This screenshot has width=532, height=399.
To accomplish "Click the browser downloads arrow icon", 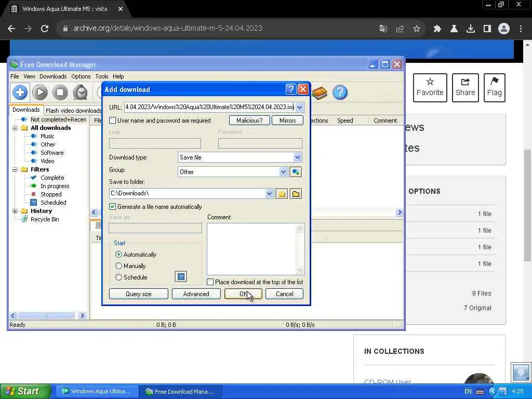I will coord(470,29).
